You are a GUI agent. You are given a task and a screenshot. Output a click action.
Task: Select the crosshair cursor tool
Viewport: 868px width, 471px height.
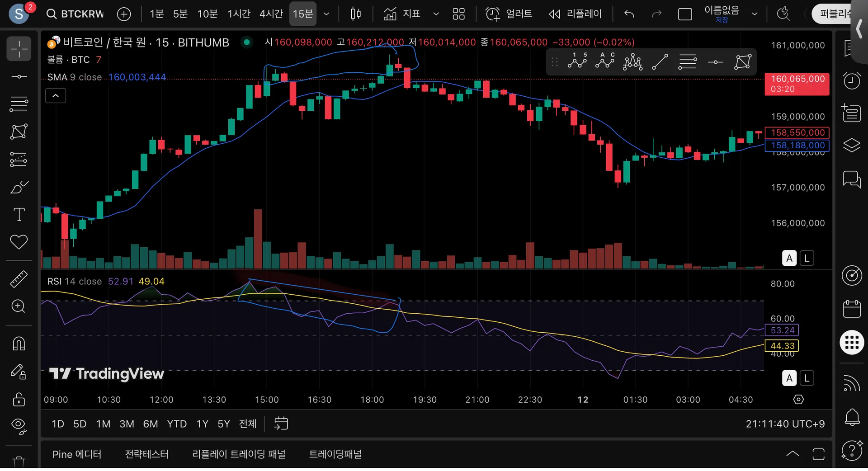19,49
